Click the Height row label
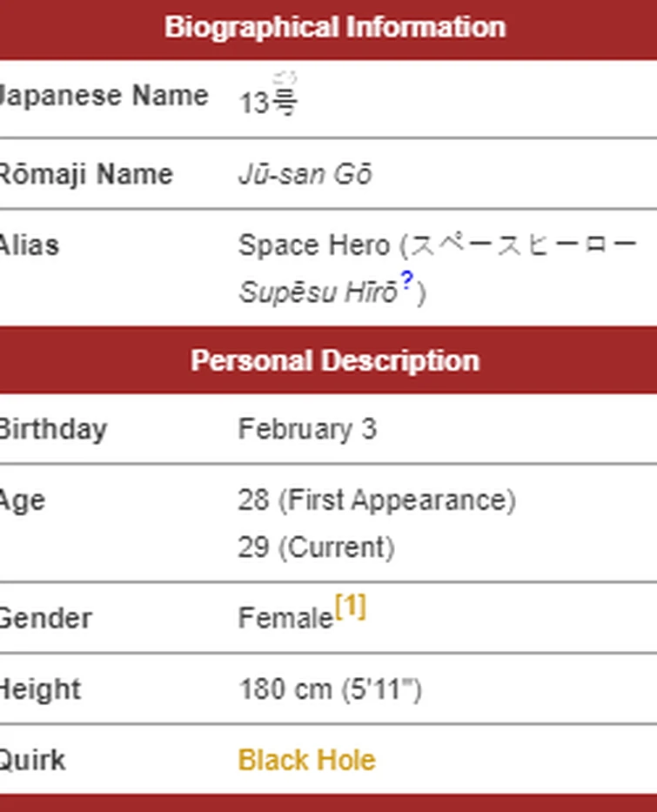The height and width of the screenshot is (812, 657). tap(40, 689)
